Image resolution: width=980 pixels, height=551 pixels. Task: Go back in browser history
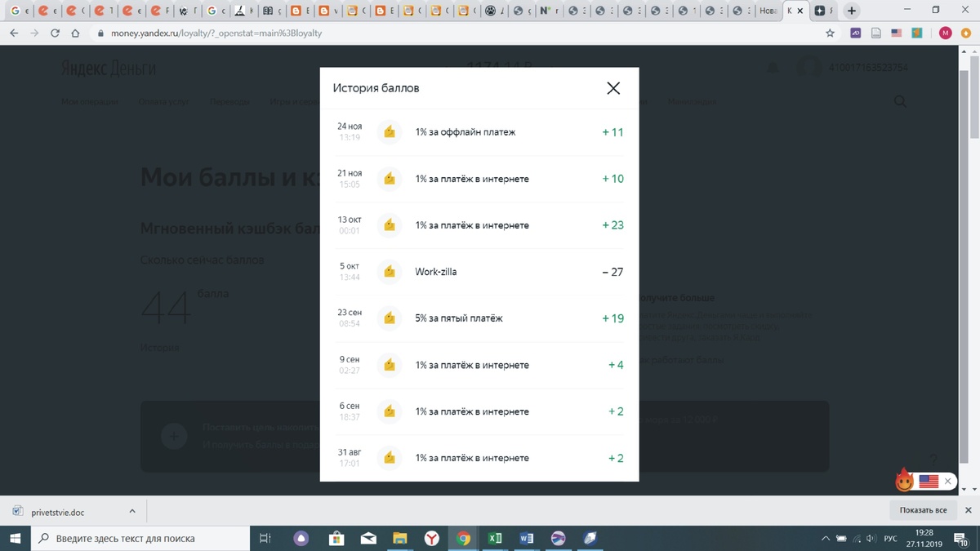click(14, 33)
